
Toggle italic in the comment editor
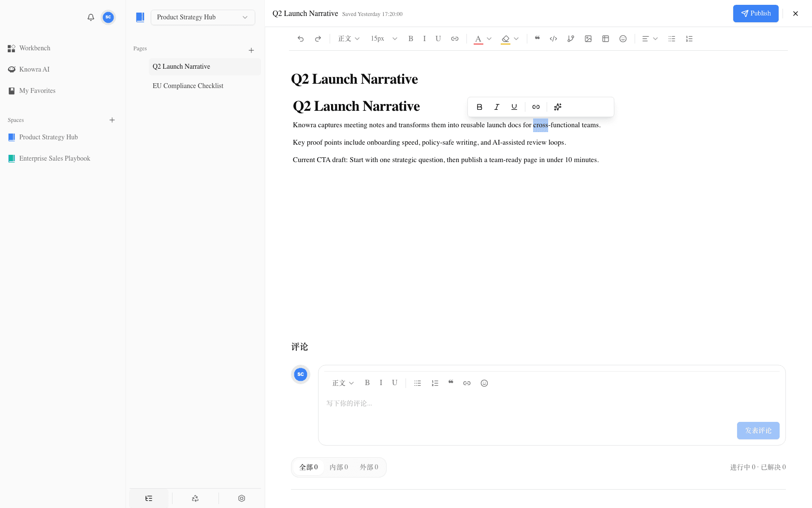(x=381, y=383)
